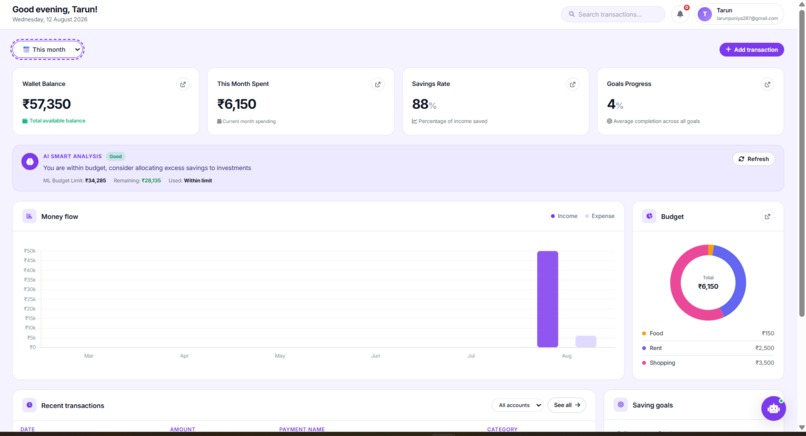806x436 pixels.
Task: Click the AI Smart Analysis circle icon
Action: [30, 161]
